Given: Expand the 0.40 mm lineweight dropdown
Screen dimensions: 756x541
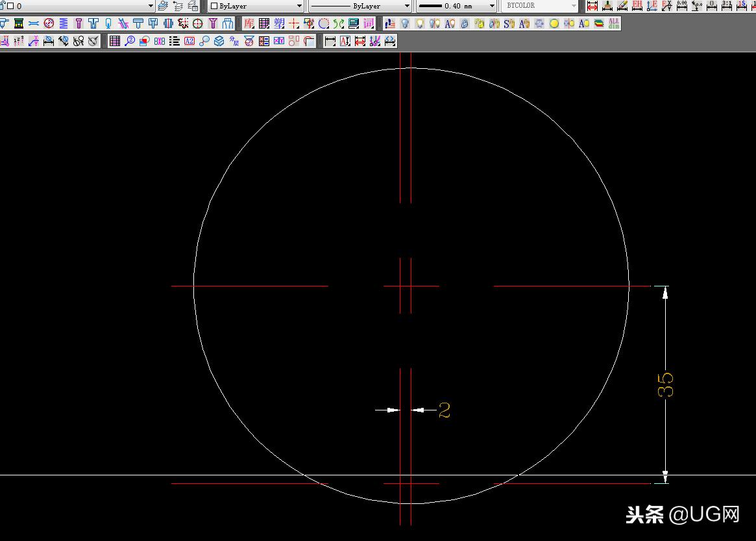Looking at the screenshot, I should tap(491, 6).
